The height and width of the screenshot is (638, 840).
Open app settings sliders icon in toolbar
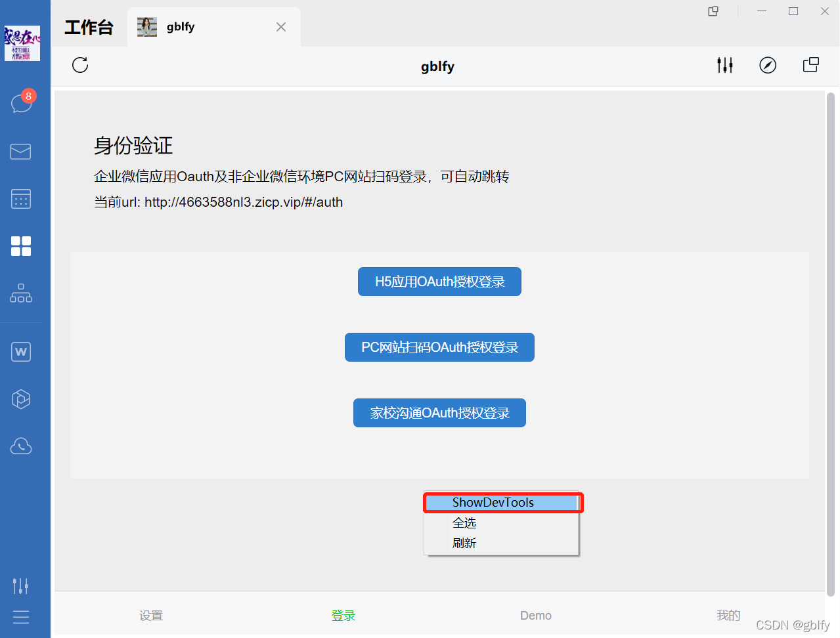pos(725,65)
